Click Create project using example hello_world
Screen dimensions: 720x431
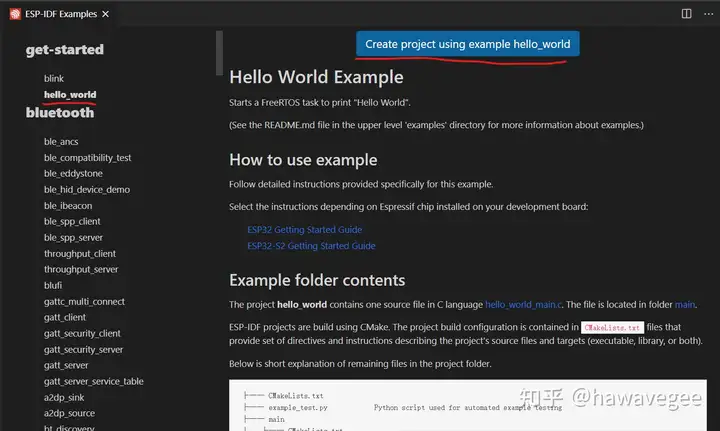pos(467,44)
